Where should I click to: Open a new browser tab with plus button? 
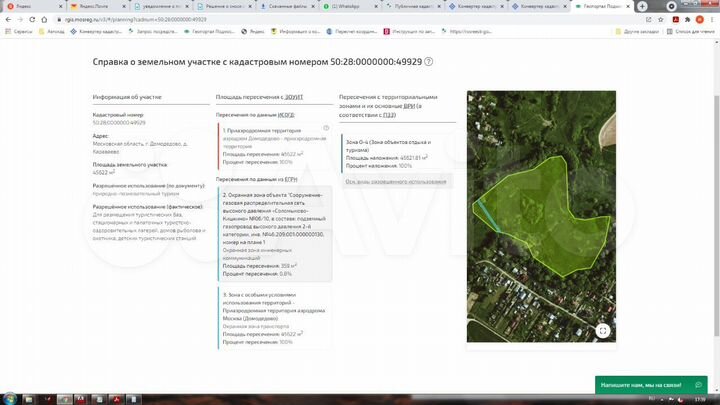point(642,6)
